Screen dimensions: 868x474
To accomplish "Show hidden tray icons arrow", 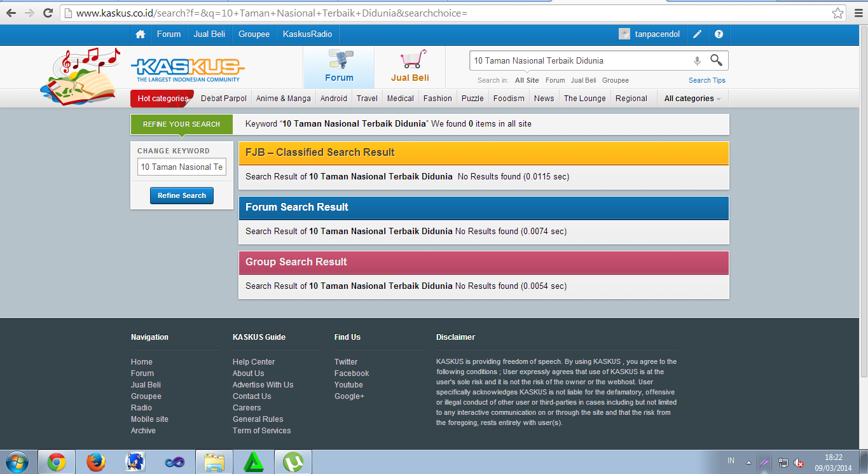I will 748,463.
